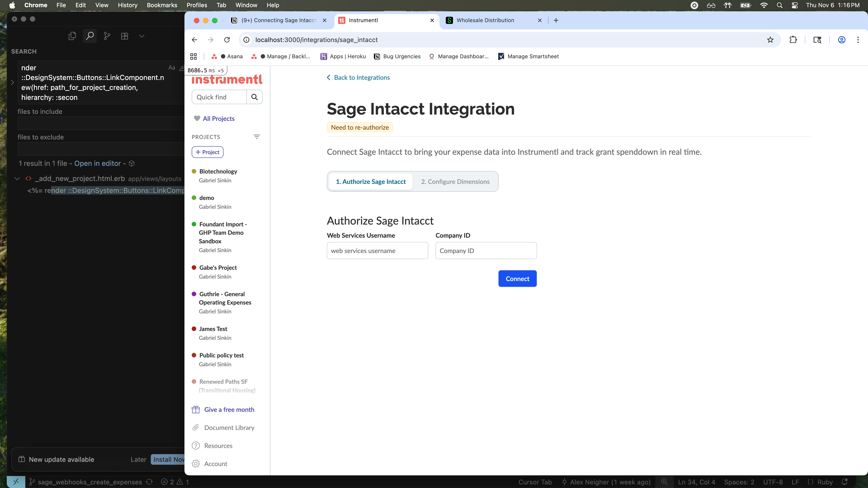Open the Bookmarks menu in menu bar
The height and width of the screenshot is (488, 868).
click(x=162, y=5)
